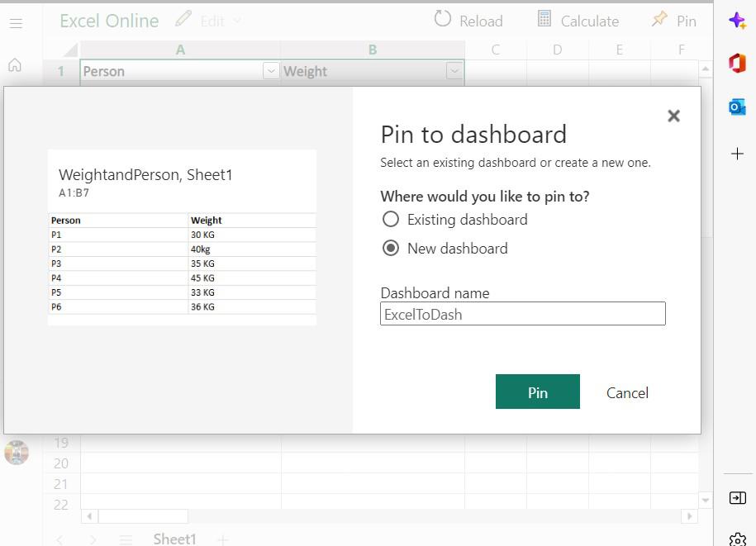
Task: Reload the Excel workbook
Action: [x=468, y=21]
